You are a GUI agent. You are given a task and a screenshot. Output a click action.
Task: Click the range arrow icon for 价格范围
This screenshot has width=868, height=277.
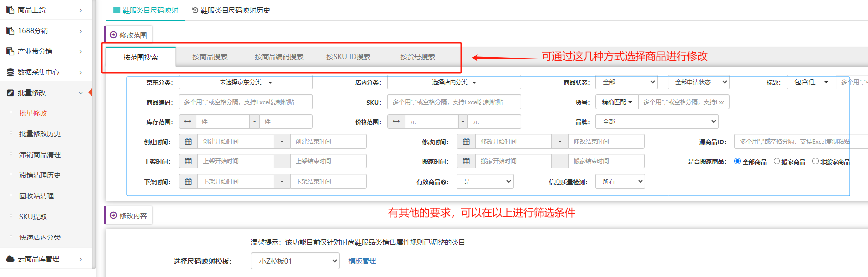[396, 122]
